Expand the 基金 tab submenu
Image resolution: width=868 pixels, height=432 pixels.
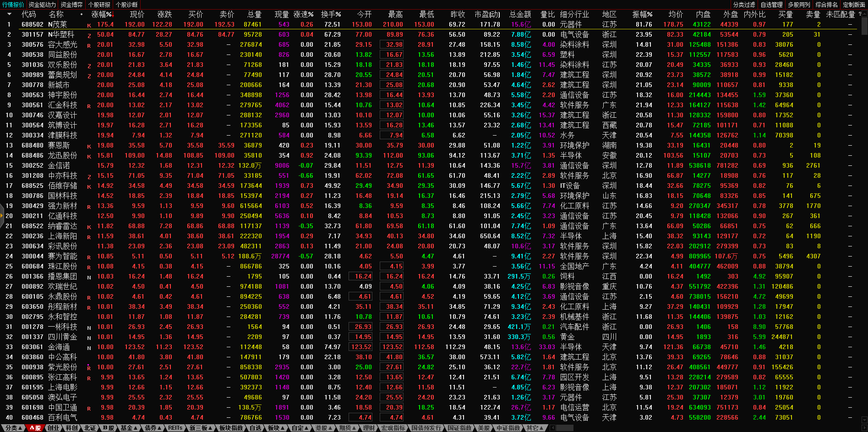(x=129, y=428)
